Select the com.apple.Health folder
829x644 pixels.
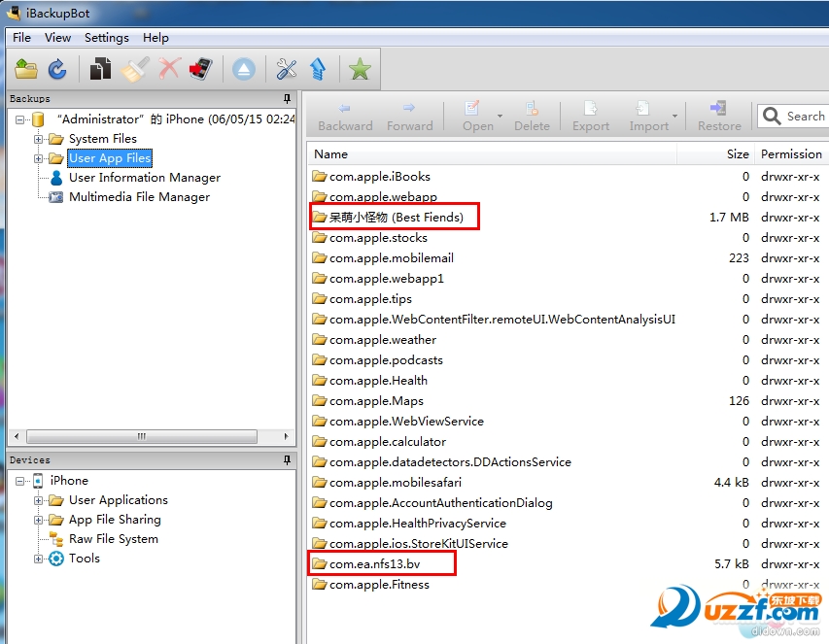pos(378,381)
